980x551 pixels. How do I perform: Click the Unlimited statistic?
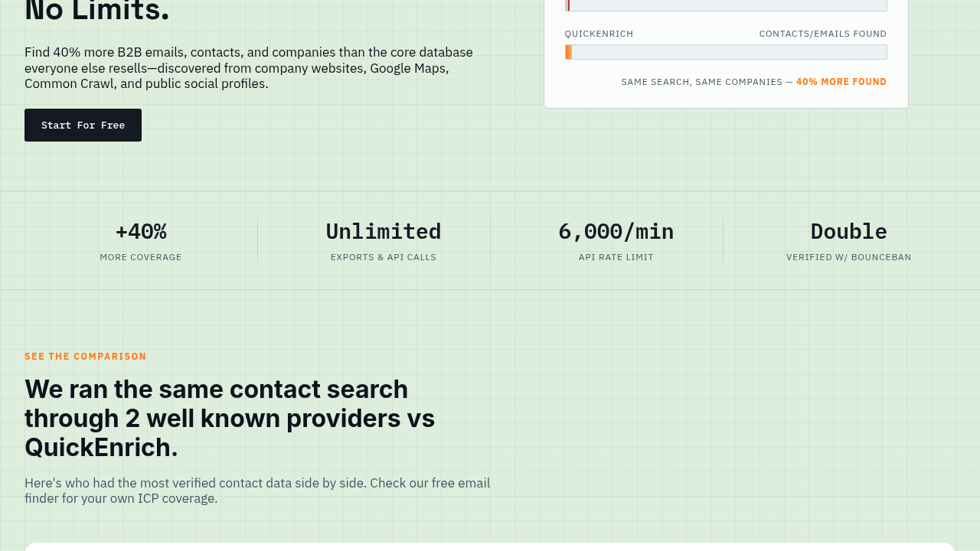tap(384, 231)
